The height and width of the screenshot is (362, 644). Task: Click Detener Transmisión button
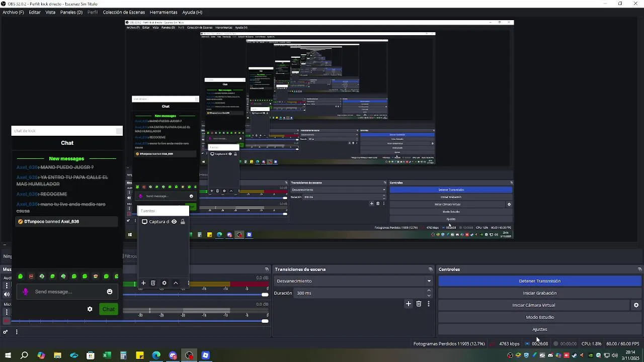(540, 281)
